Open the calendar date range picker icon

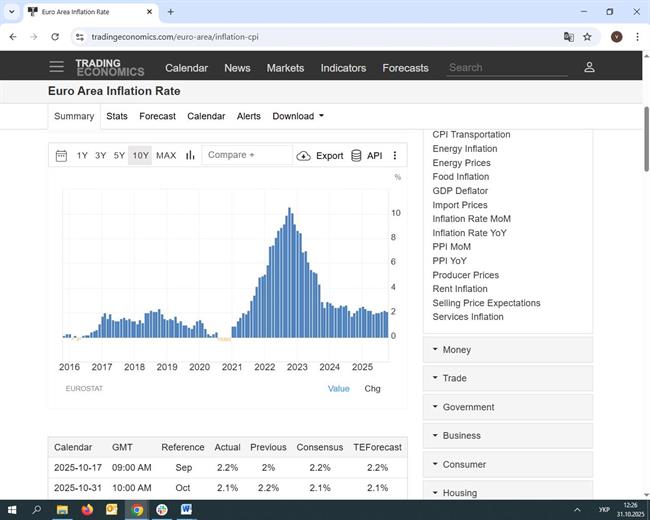pyautogui.click(x=61, y=155)
